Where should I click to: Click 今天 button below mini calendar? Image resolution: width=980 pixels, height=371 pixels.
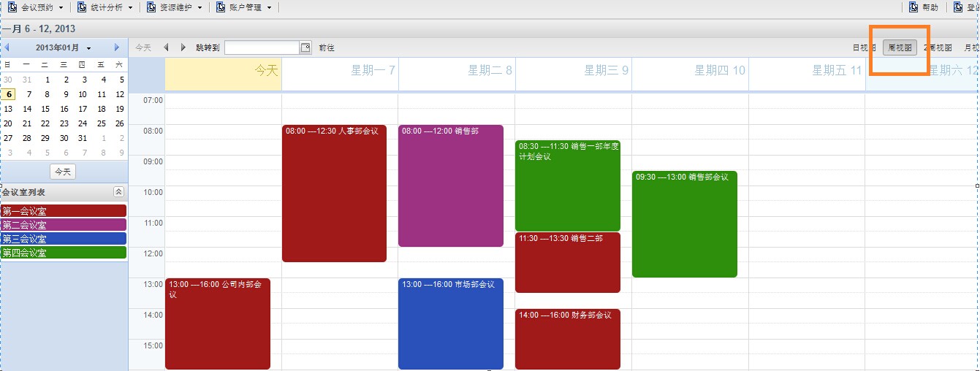63,172
